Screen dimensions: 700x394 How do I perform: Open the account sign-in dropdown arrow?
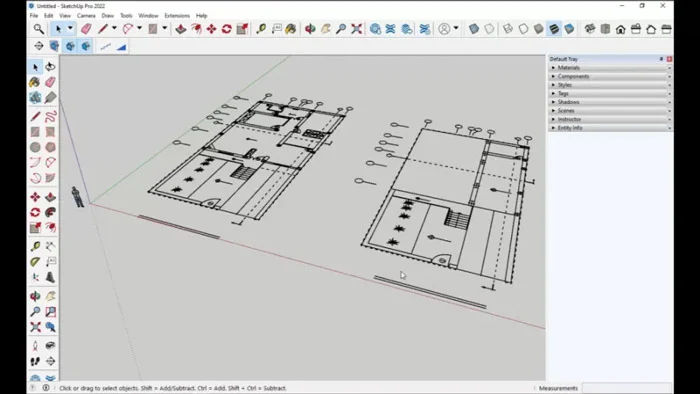(456, 29)
